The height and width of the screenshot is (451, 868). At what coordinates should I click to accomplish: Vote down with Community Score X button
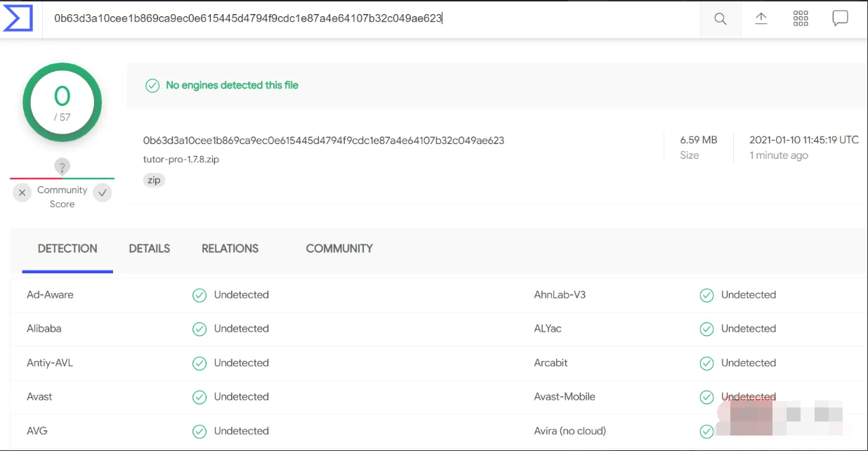click(x=22, y=192)
